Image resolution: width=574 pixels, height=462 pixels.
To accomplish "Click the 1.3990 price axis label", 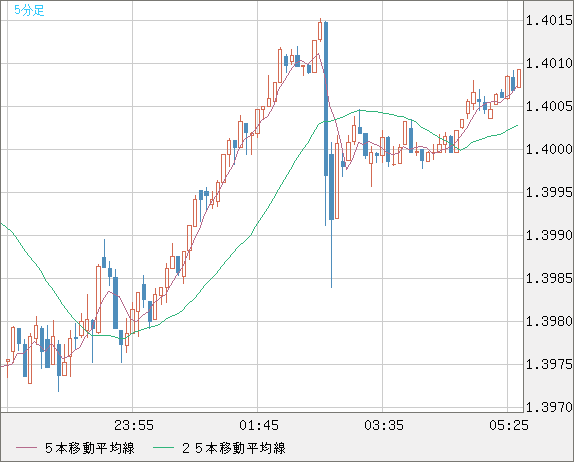I will pos(549,235).
